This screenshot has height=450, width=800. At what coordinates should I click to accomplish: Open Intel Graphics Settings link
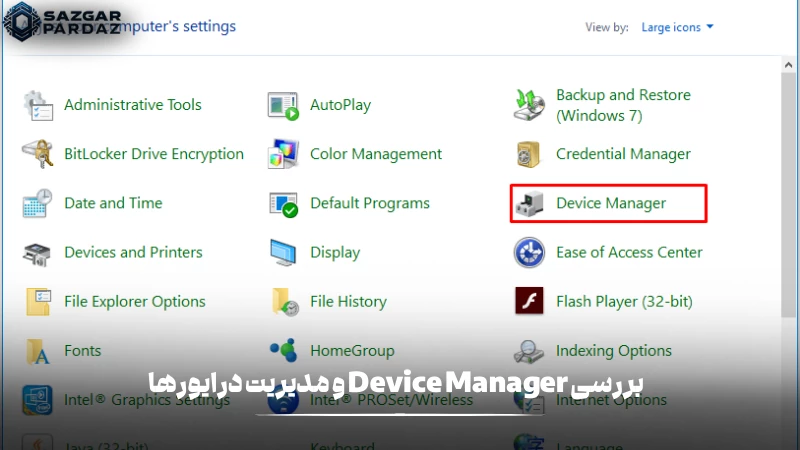click(147, 399)
